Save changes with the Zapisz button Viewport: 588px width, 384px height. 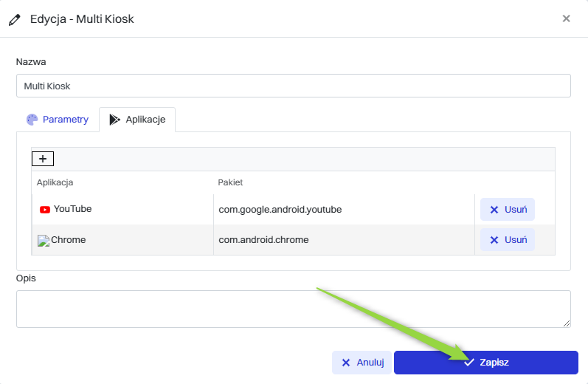pyautogui.click(x=485, y=363)
